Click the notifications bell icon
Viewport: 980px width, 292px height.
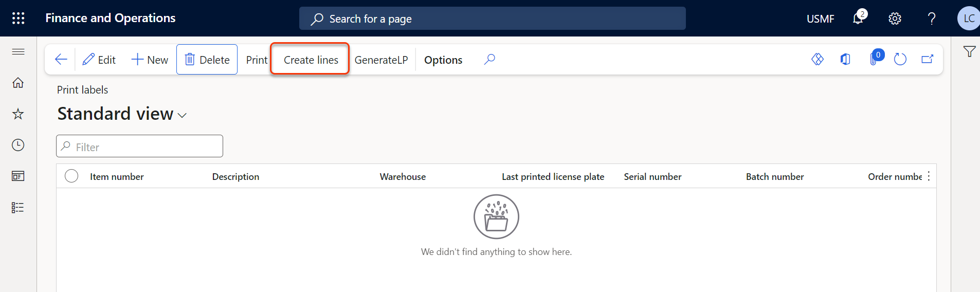pyautogui.click(x=858, y=19)
